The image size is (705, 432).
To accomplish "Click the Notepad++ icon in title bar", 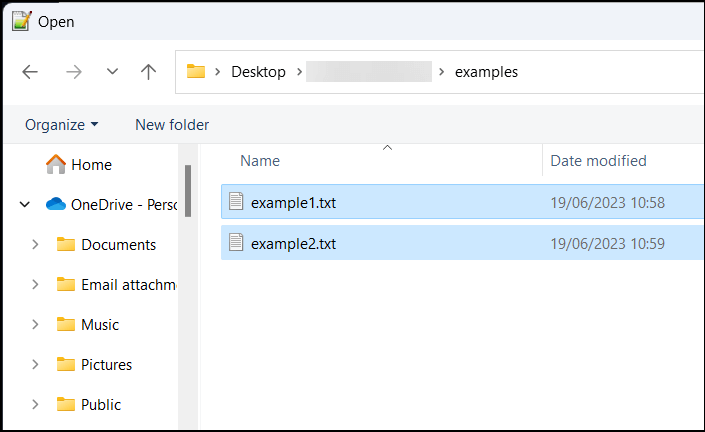I will [x=20, y=21].
